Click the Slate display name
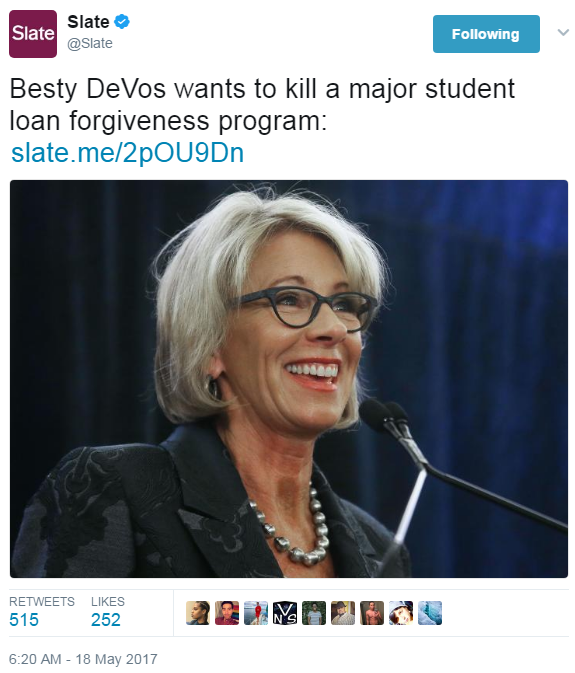Viewport: 575px width, 673px height. [88, 21]
